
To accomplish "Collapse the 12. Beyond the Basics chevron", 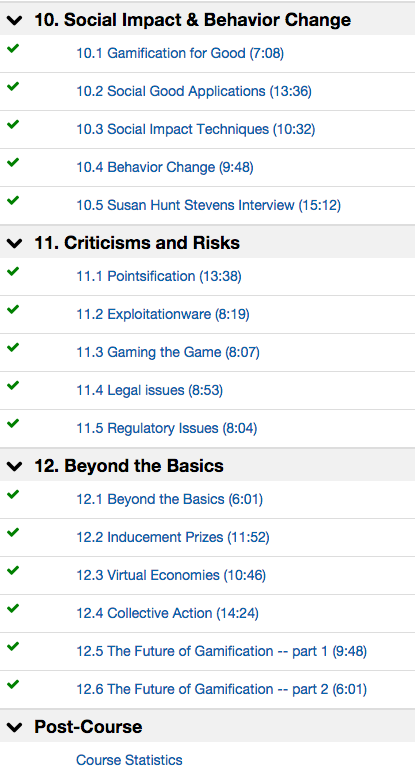I will 15,466.
